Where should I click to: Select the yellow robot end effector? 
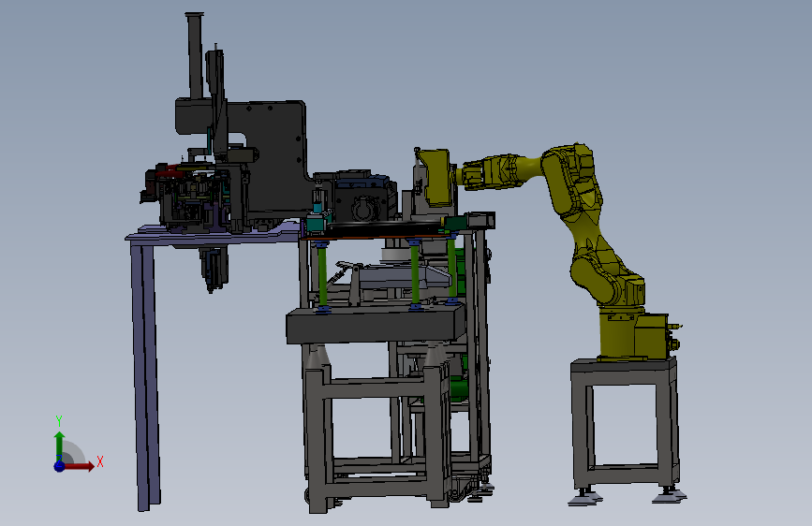click(436, 178)
